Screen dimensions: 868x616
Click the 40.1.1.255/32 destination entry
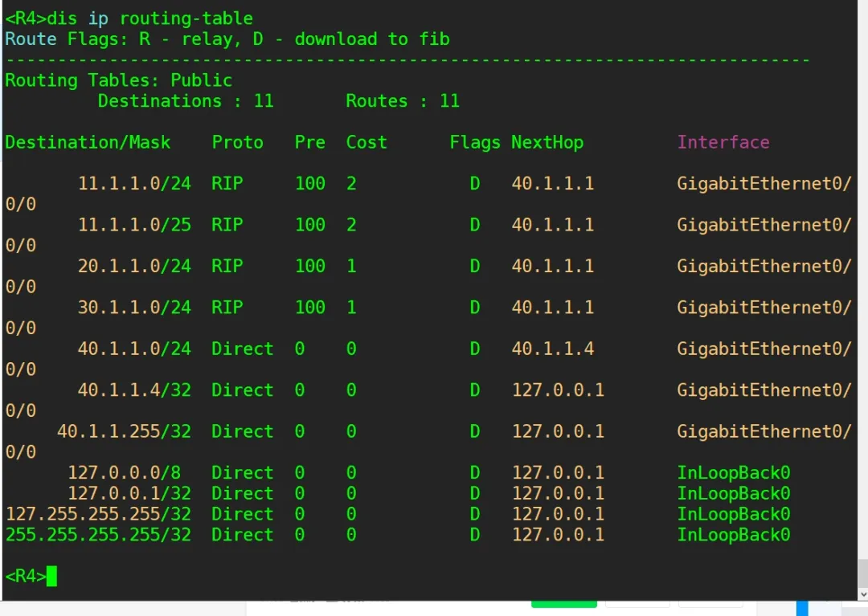tap(124, 431)
